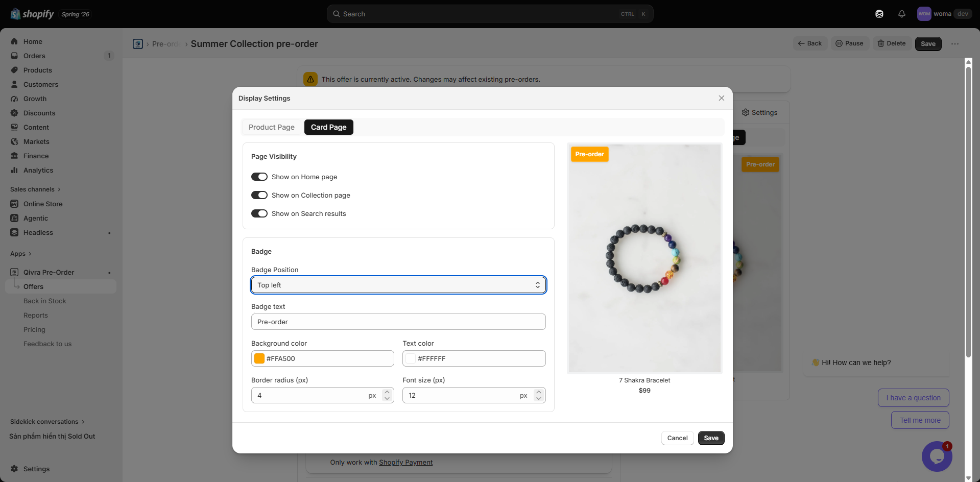Screen dimensions: 980x482
Task: Click the page header Save button
Action: pyautogui.click(x=928, y=44)
